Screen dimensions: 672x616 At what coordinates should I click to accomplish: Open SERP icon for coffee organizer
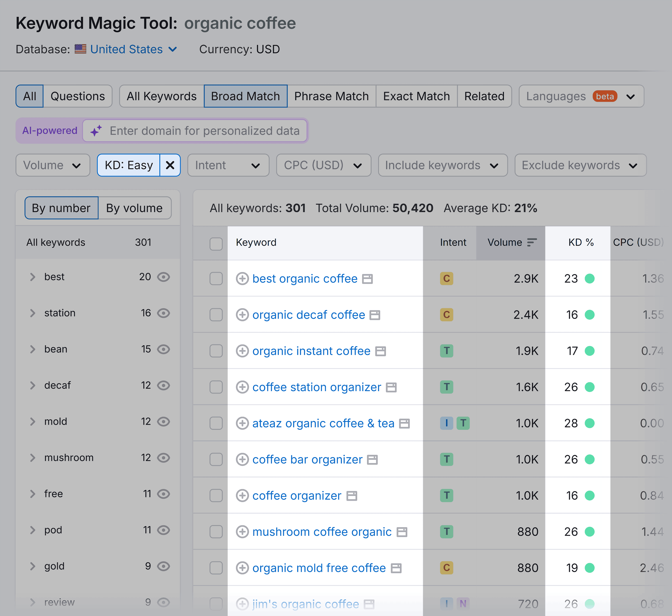[x=352, y=496]
